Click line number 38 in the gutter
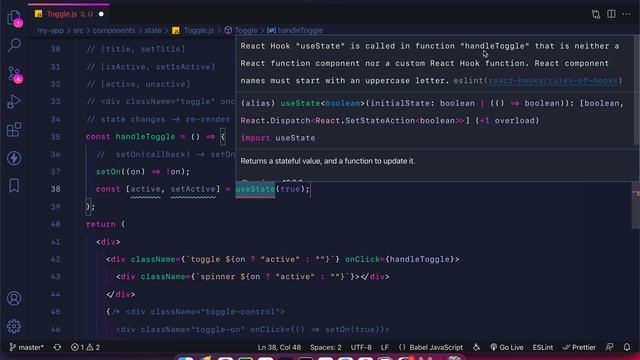 (x=56, y=189)
